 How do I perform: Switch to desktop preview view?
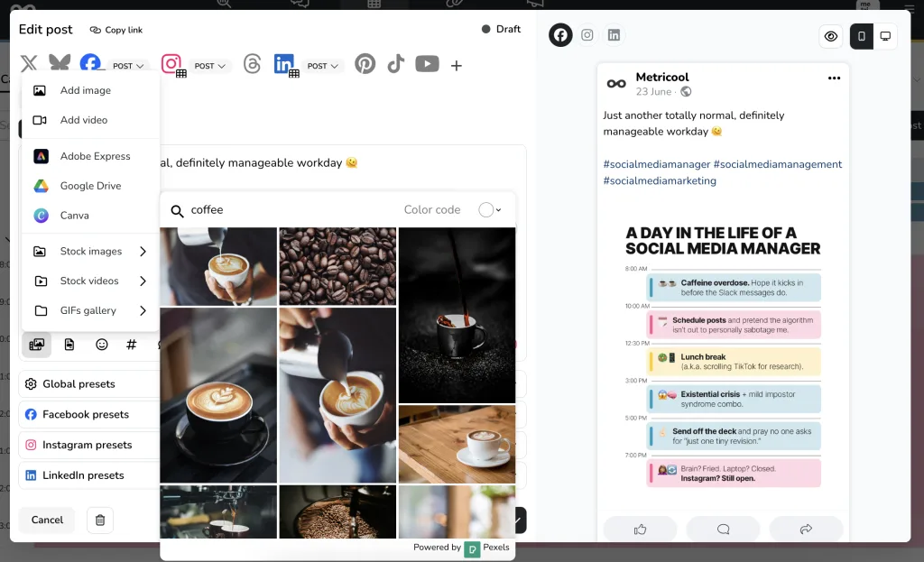(x=885, y=36)
